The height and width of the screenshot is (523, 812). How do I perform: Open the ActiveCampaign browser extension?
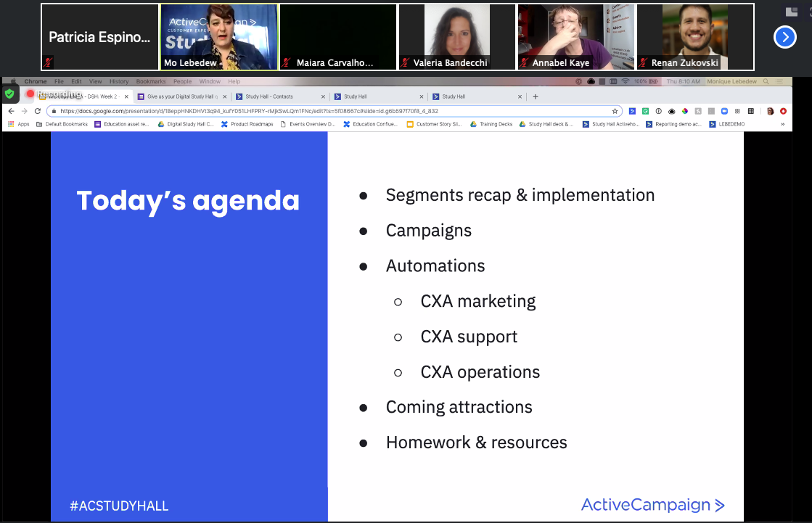tap(632, 111)
